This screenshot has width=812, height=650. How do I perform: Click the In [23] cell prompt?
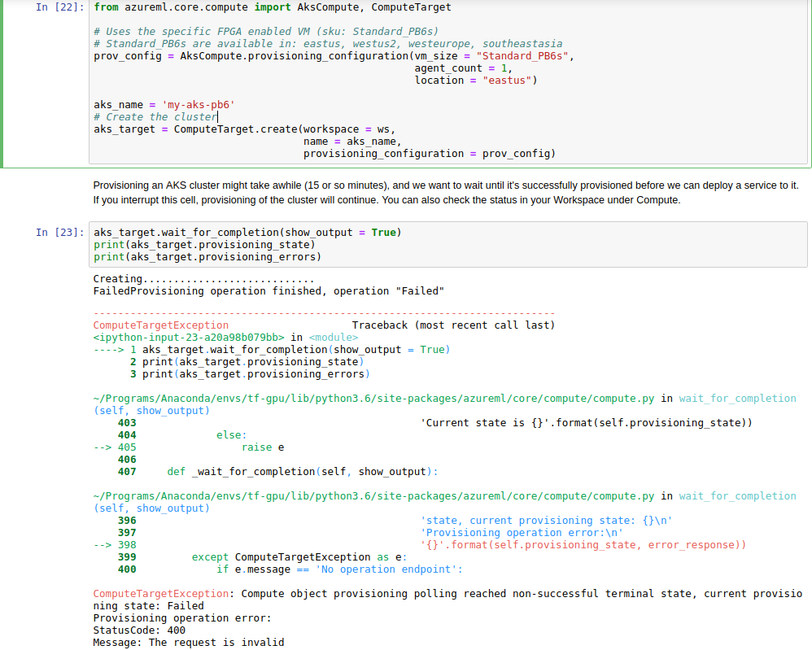(x=59, y=233)
